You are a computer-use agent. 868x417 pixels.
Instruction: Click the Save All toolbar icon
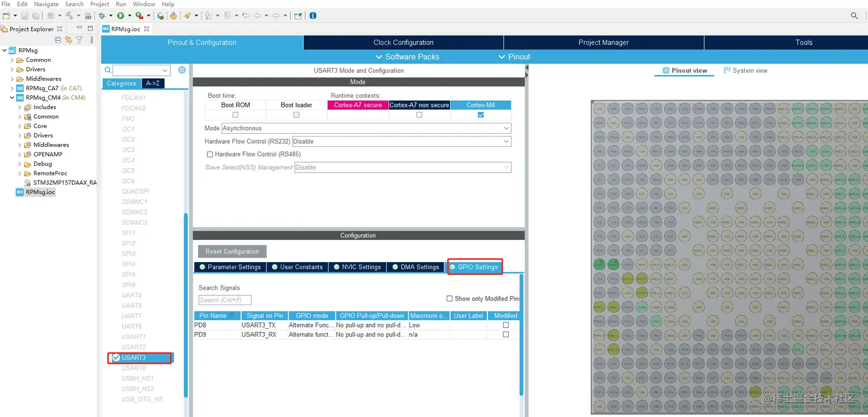(x=35, y=16)
